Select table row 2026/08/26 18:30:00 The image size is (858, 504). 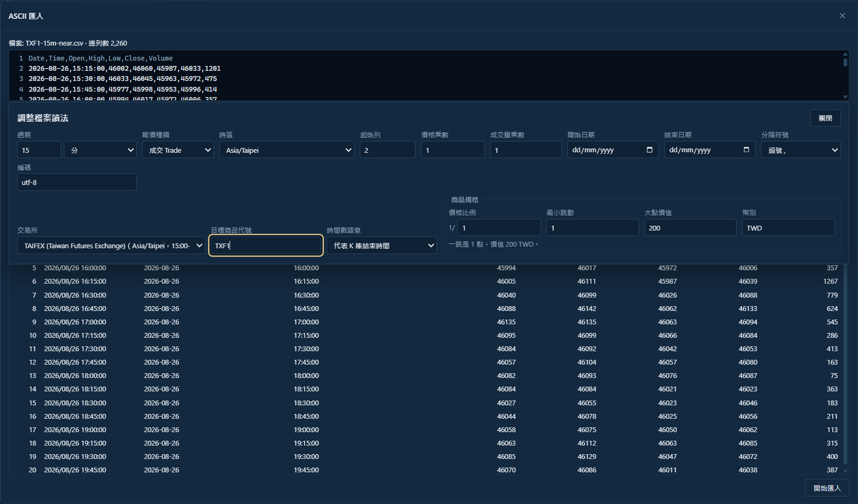[427, 403]
